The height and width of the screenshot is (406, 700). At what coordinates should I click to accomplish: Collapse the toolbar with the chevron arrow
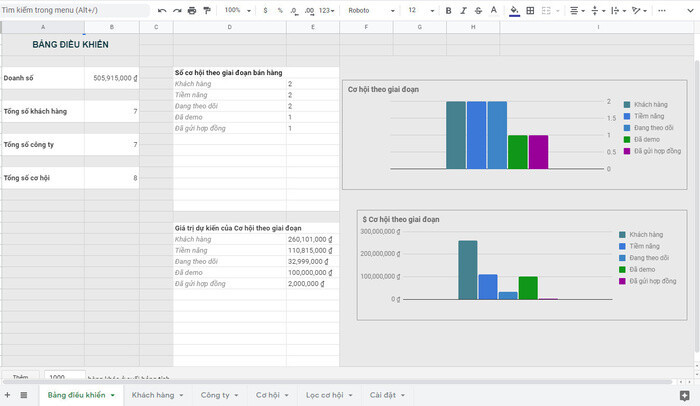[x=690, y=10]
